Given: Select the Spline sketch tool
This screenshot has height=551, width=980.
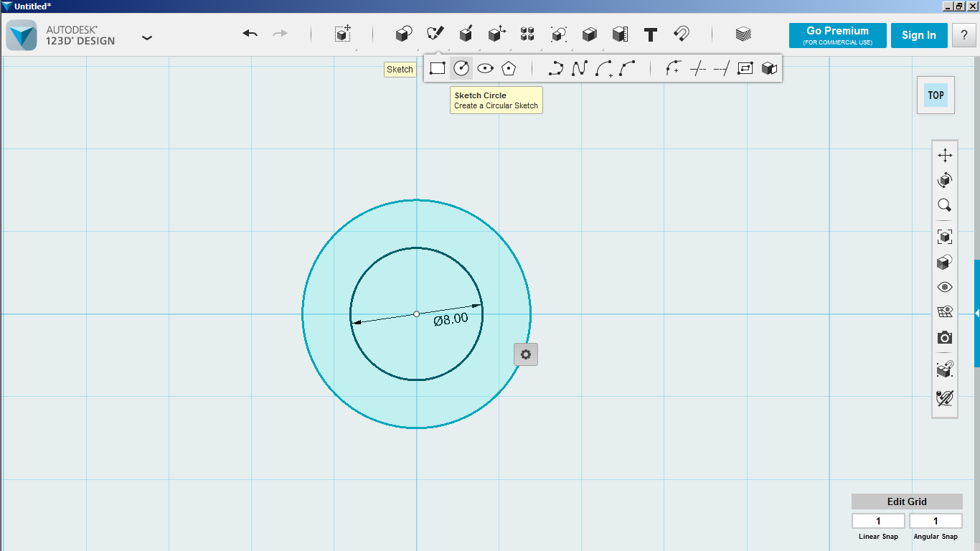Looking at the screenshot, I should pos(579,68).
